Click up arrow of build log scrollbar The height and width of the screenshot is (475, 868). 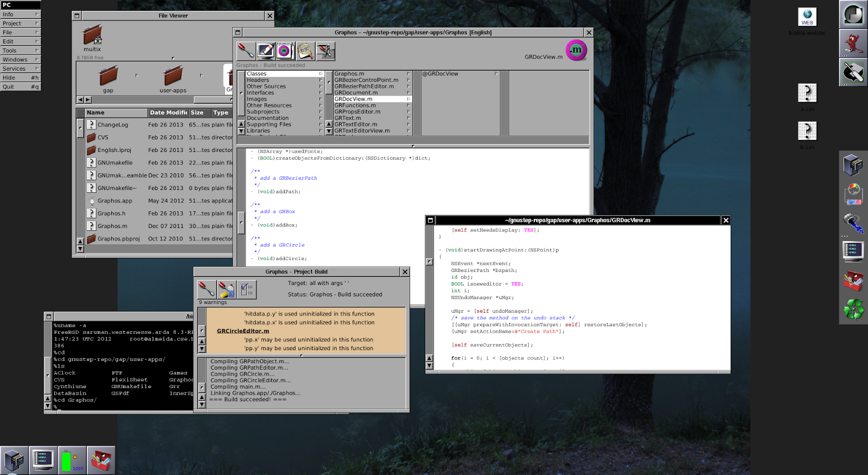point(202,397)
